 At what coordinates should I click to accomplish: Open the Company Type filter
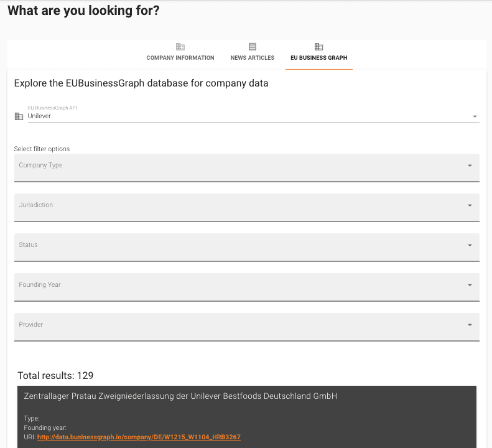click(247, 167)
